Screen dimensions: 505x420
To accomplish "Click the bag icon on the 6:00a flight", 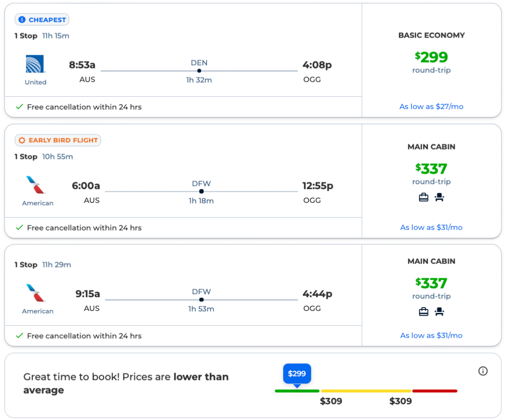I will (x=424, y=197).
